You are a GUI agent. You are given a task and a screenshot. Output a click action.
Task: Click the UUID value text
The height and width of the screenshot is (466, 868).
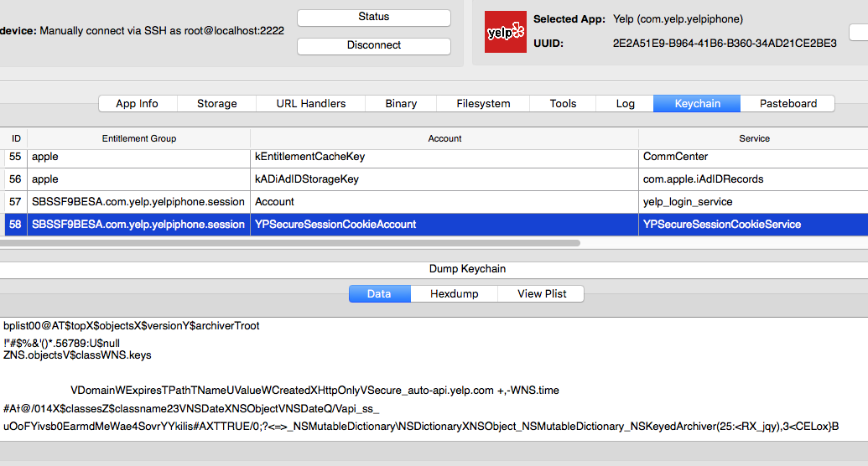[724, 44]
